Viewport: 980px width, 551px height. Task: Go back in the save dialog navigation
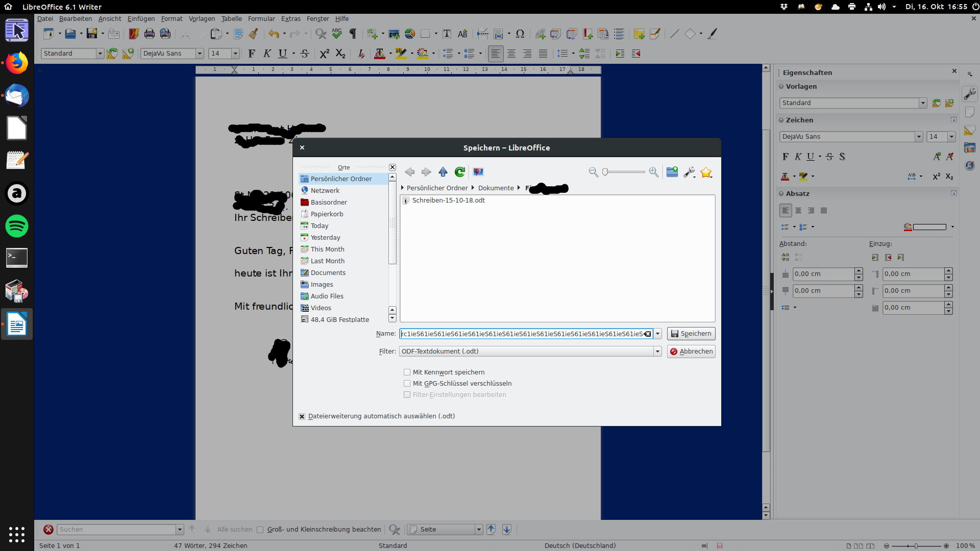click(409, 172)
